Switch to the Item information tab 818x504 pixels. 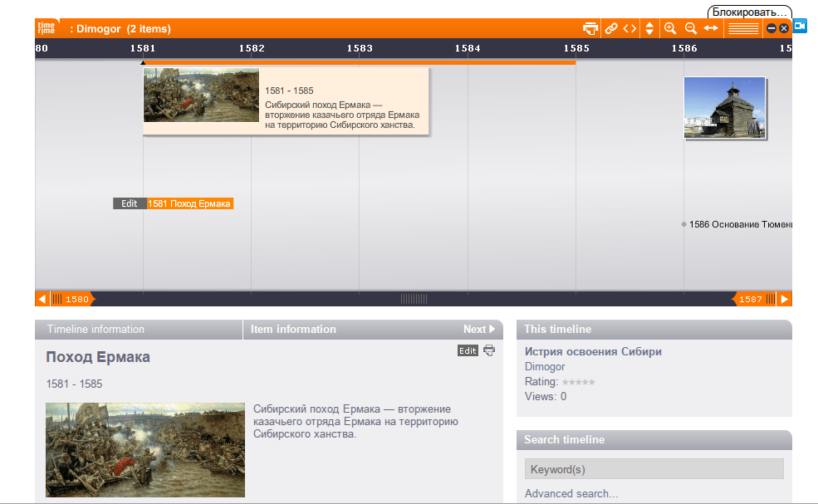pos(293,330)
